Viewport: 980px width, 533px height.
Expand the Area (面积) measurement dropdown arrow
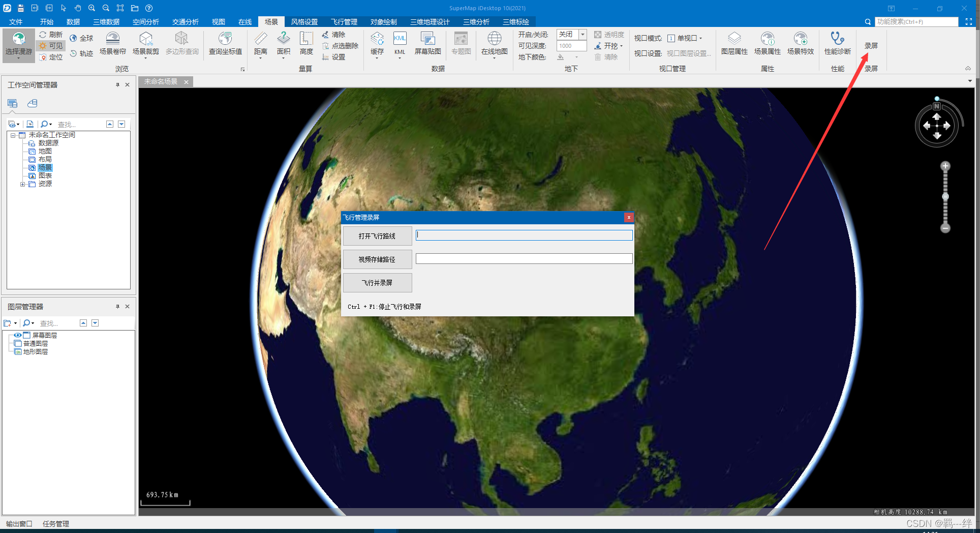click(x=284, y=58)
